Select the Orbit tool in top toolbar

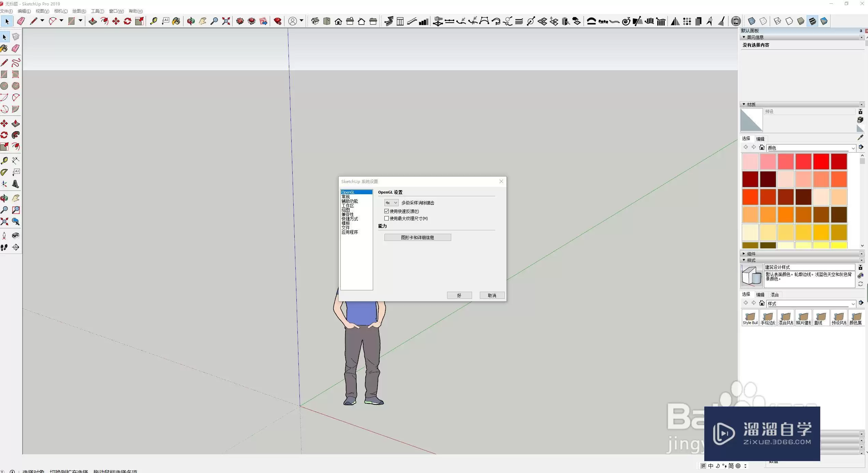(x=191, y=21)
